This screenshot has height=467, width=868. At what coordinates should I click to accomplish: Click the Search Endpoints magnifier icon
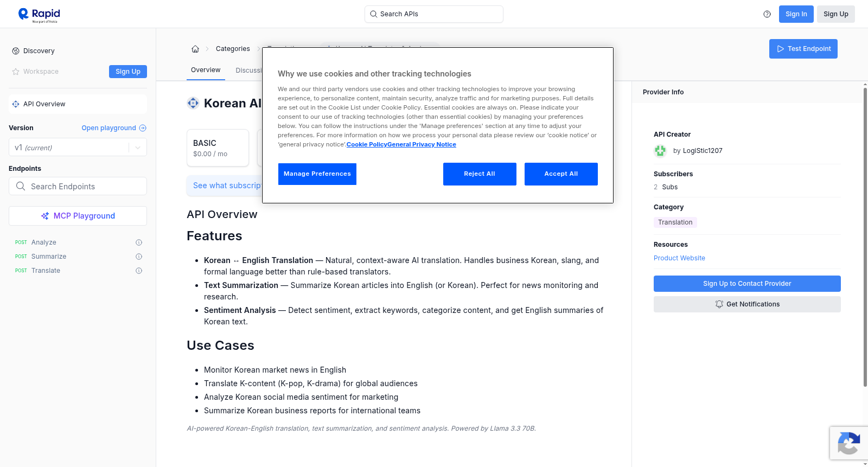point(21,186)
